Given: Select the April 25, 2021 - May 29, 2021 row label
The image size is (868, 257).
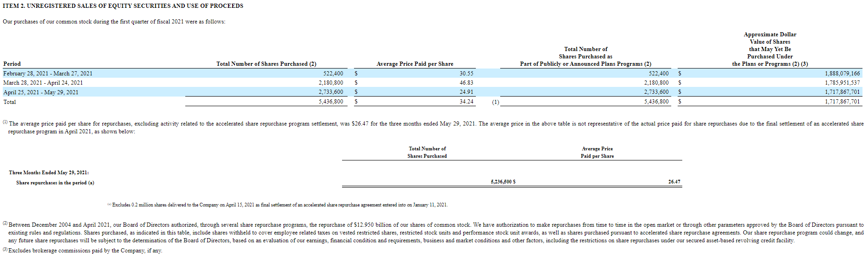Looking at the screenshot, I should [41, 92].
